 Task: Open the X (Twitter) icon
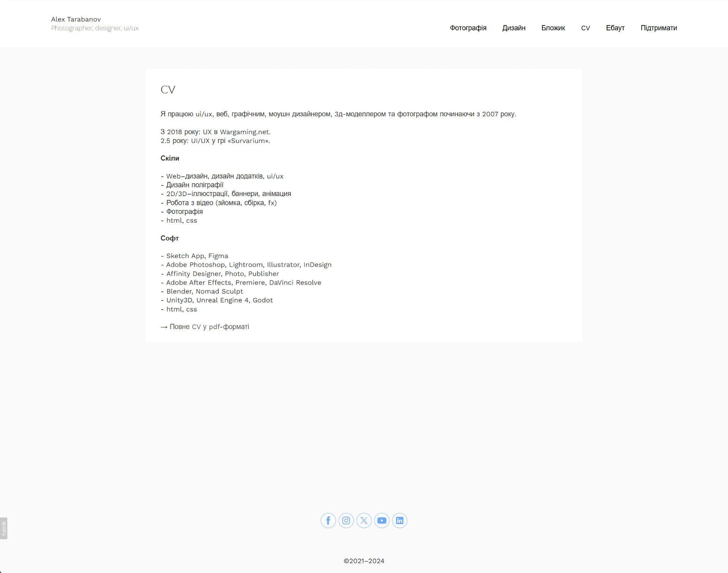click(x=364, y=521)
